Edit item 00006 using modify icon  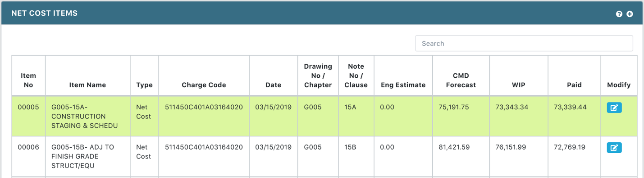click(x=614, y=148)
